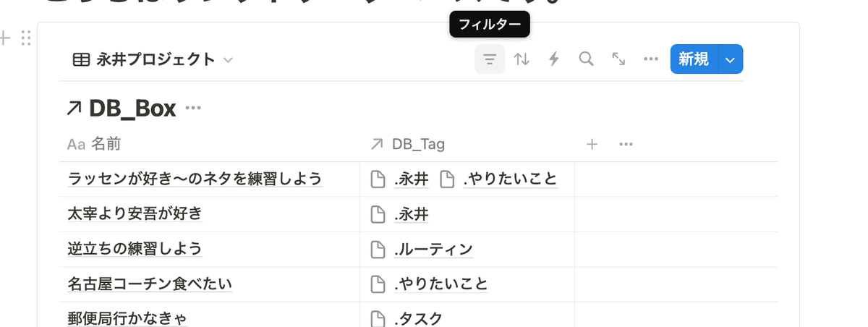The height and width of the screenshot is (327, 868).
Task: Click the search magnifier icon
Action: pyautogui.click(x=587, y=59)
